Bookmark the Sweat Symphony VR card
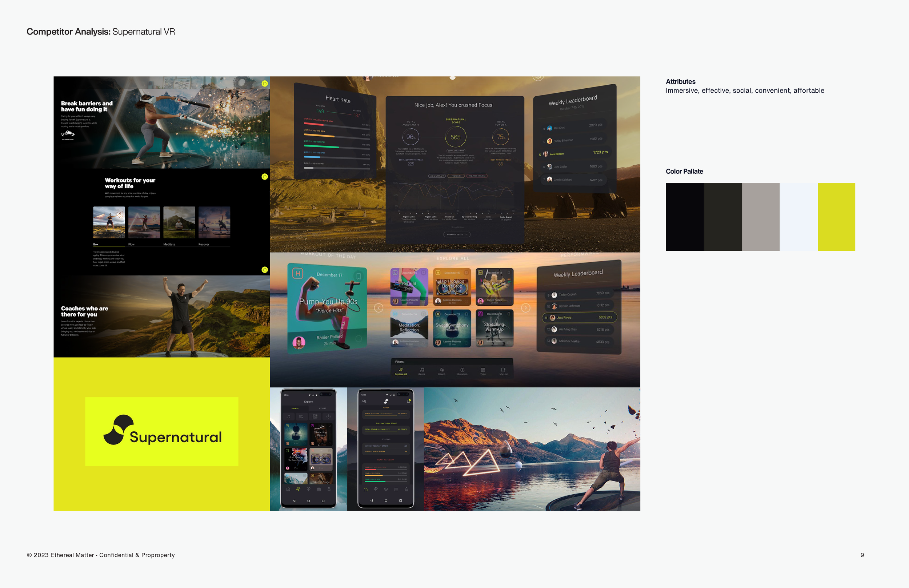909x588 pixels. pos(466,314)
